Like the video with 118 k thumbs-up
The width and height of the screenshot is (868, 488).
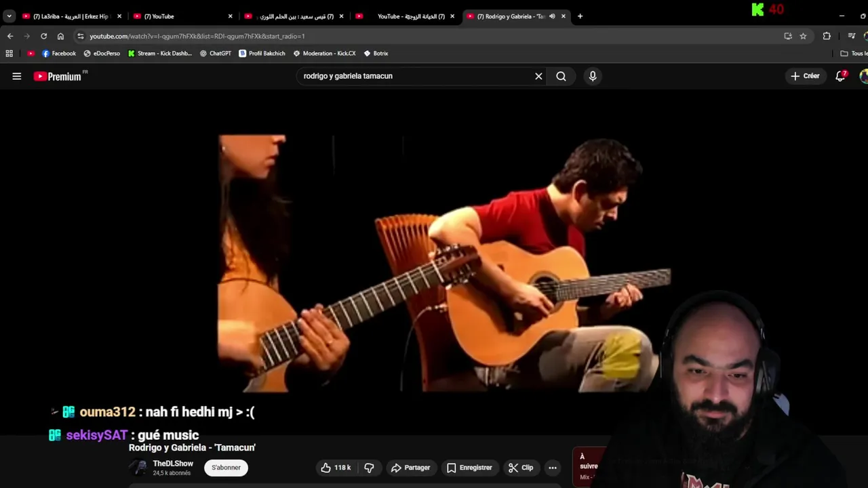[336, 468]
